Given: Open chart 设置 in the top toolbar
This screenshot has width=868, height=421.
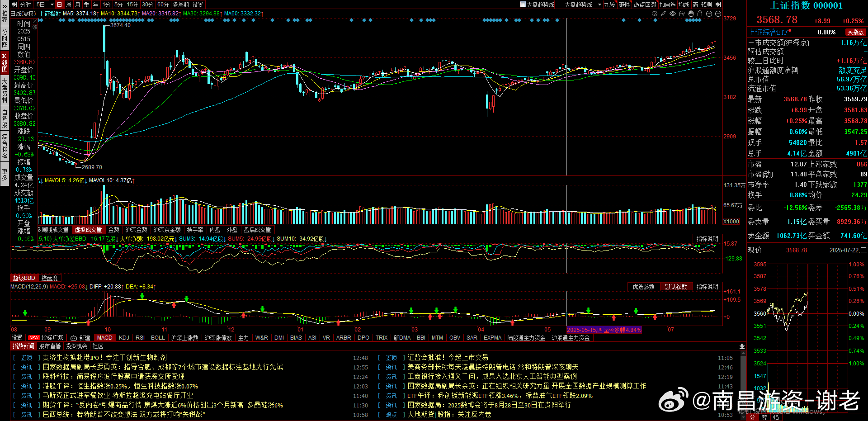Looking at the screenshot, I should point(198,5).
